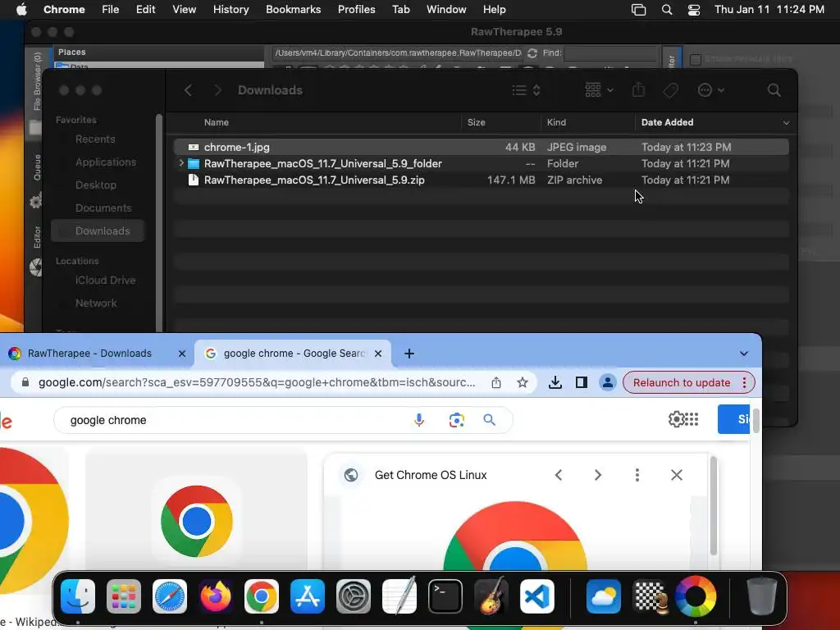Open Spotlight search in the menu bar
The height and width of the screenshot is (630, 840).
[666, 10]
